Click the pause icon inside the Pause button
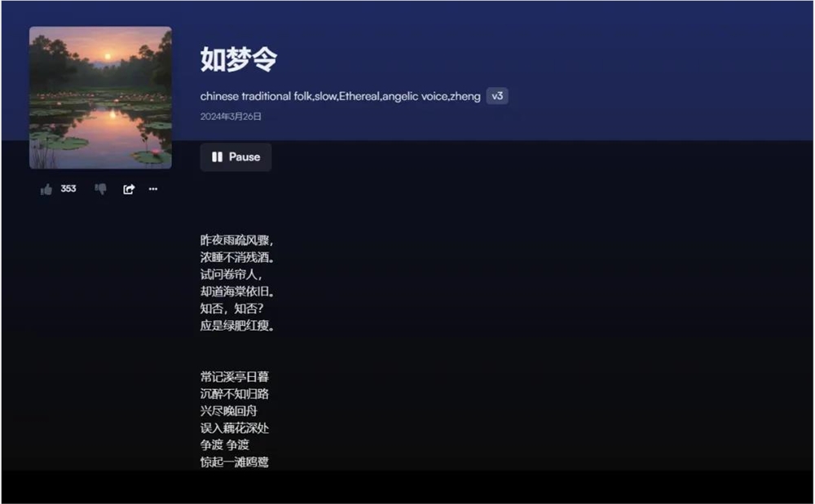Image resolution: width=815 pixels, height=504 pixels. point(216,157)
